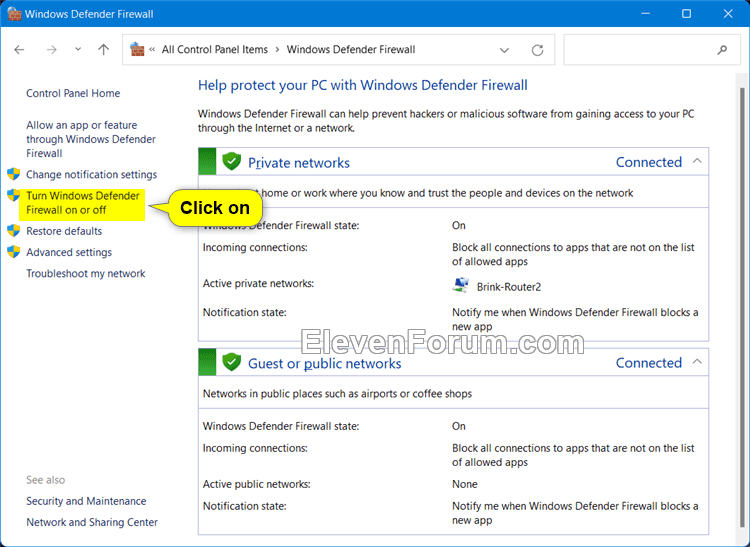This screenshot has height=547, width=750.
Task: Open Security and Maintenance
Action: click(x=86, y=501)
